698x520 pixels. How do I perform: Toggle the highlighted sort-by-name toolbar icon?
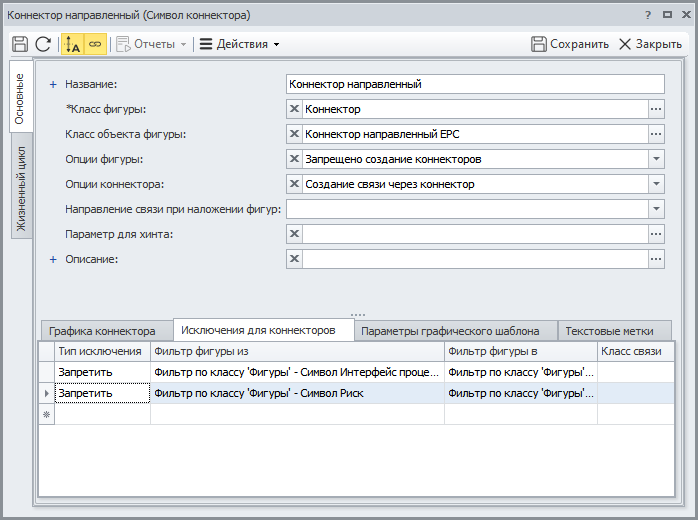click(72, 44)
